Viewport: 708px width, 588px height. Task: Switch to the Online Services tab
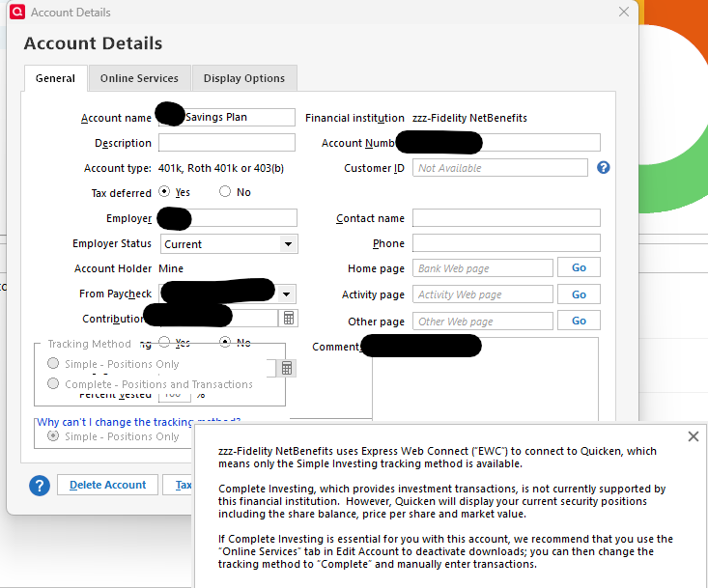(x=139, y=78)
